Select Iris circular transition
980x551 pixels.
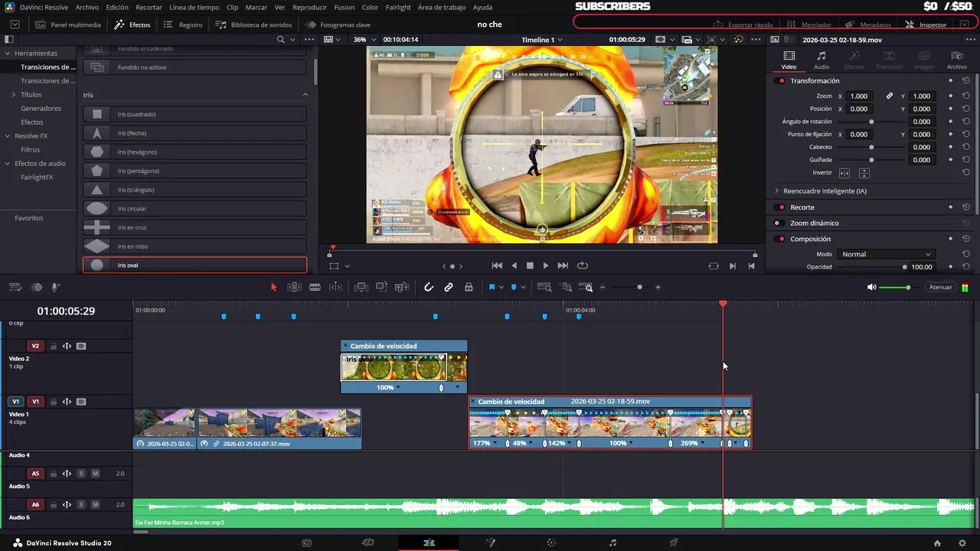(194, 208)
